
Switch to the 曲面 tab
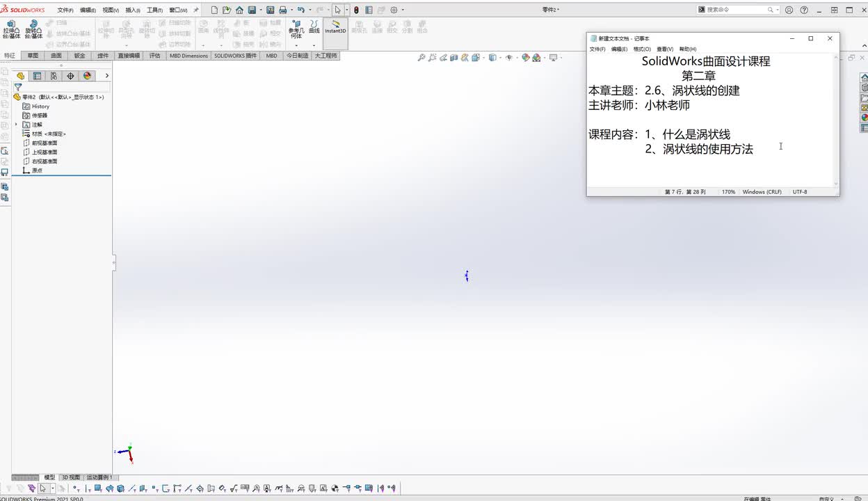pyautogui.click(x=56, y=56)
